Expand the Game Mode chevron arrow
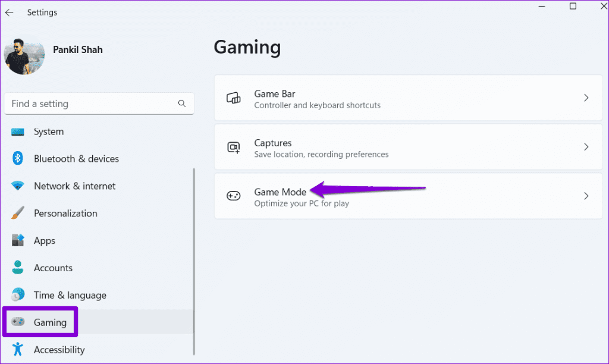This screenshot has height=364, width=609. click(586, 196)
